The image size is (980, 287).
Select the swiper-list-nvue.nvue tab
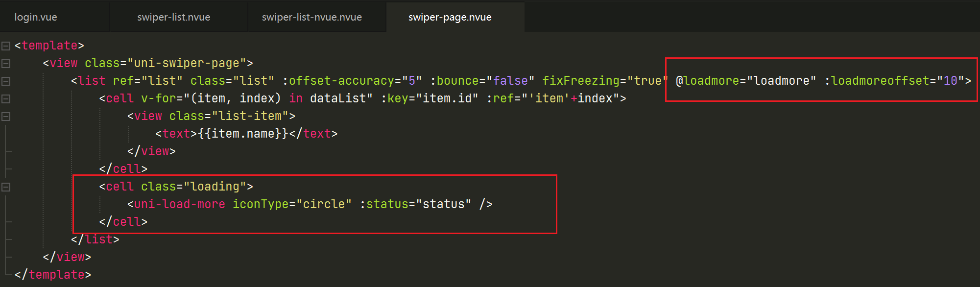[x=311, y=17]
